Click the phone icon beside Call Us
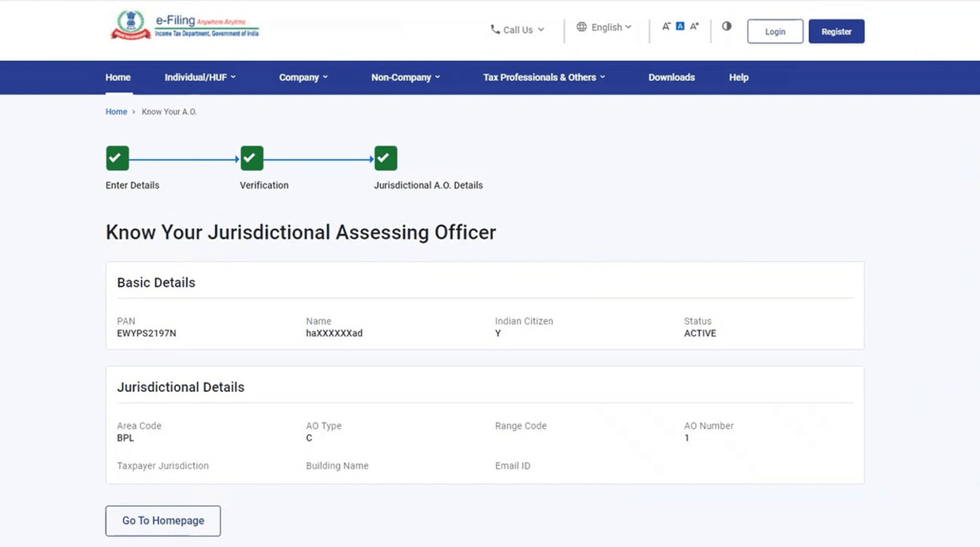Viewport: 980px width, 547px height. [495, 29]
